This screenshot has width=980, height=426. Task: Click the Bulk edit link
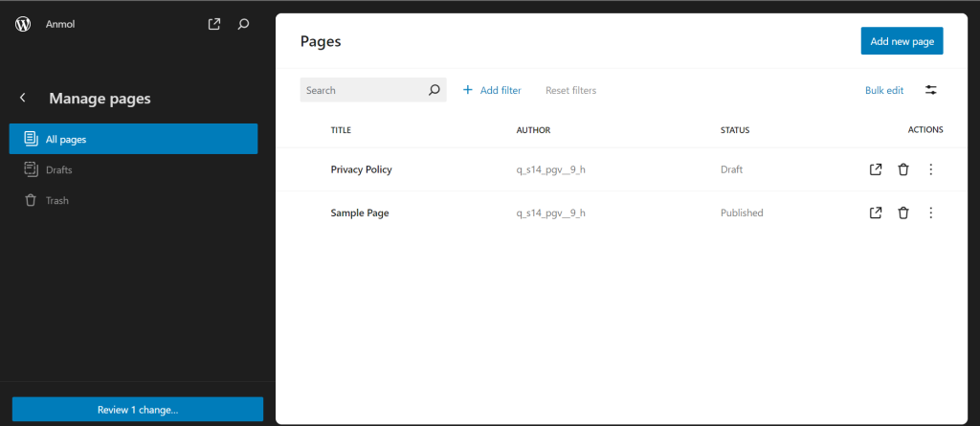click(x=883, y=90)
